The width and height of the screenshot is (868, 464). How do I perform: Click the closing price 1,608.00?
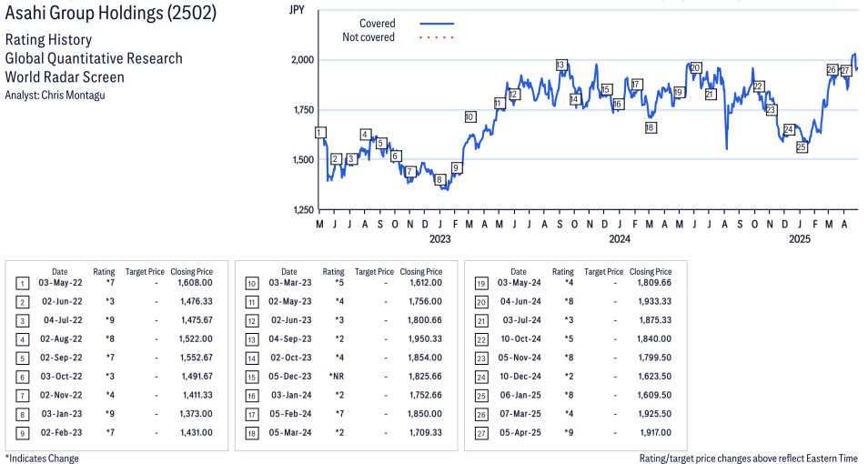pyautogui.click(x=196, y=283)
